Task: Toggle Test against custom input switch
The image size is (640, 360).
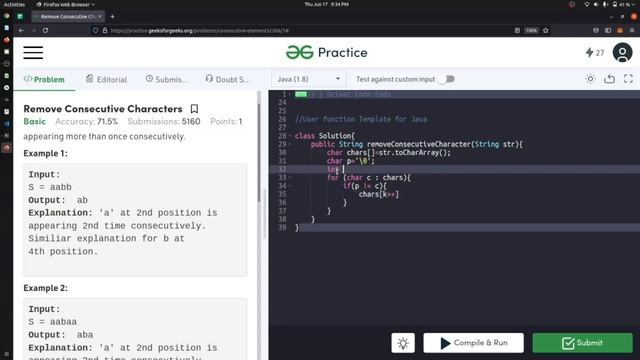Action: pos(447,79)
